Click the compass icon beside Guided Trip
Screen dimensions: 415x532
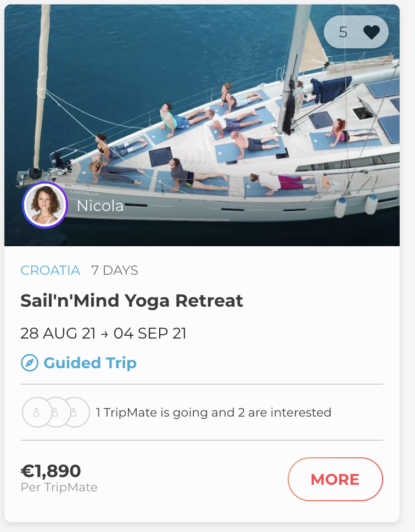click(x=29, y=363)
